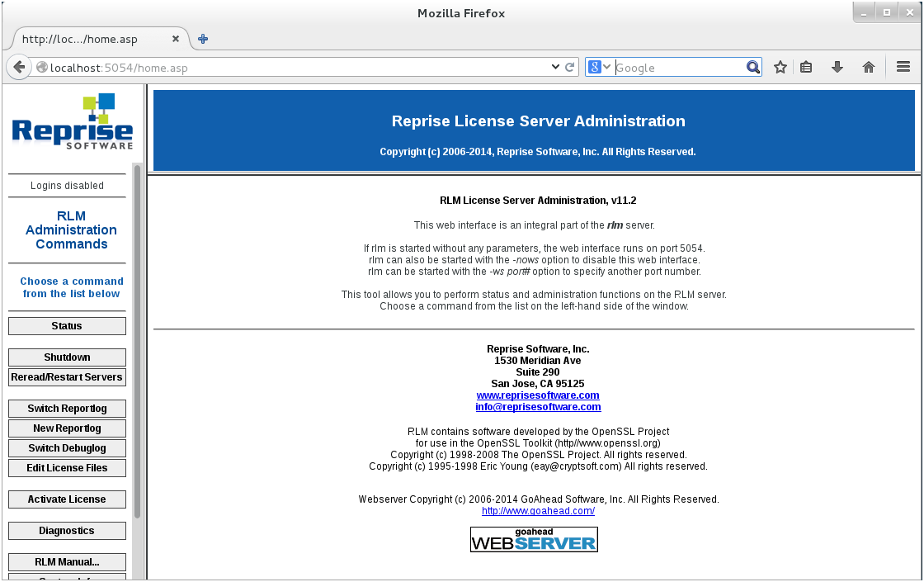Image resolution: width=924 pixels, height=582 pixels.
Task: Click Switch Reportlog button
Action: 67,409
